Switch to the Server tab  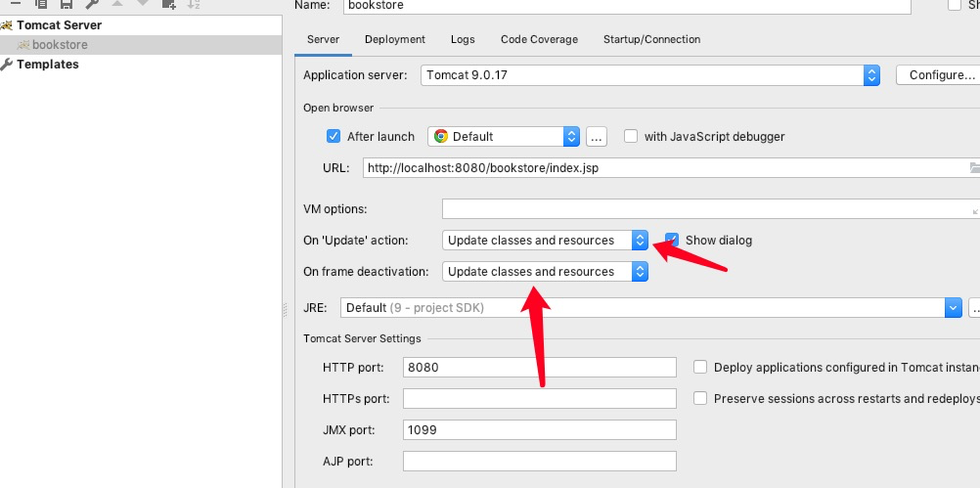pos(323,39)
